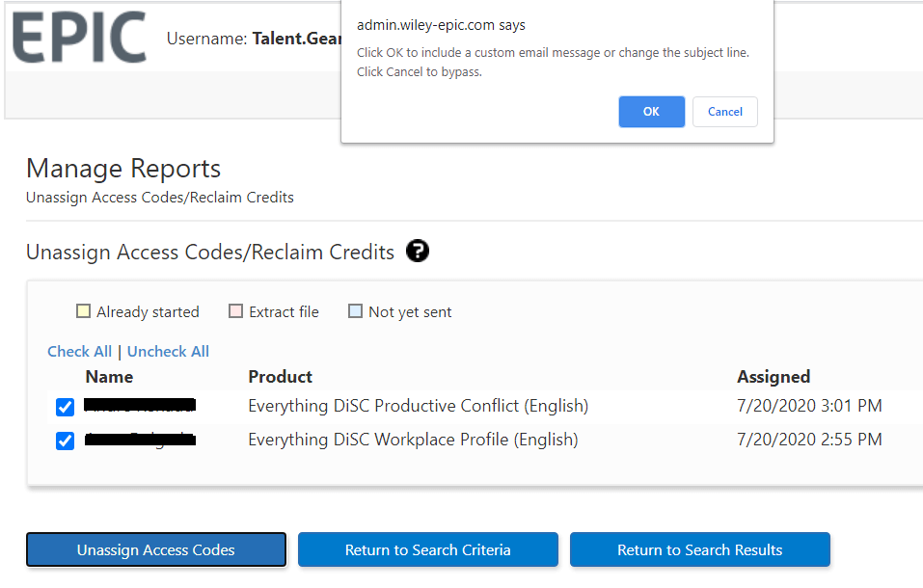Click the Product column header
The image size is (923, 588).
(281, 377)
